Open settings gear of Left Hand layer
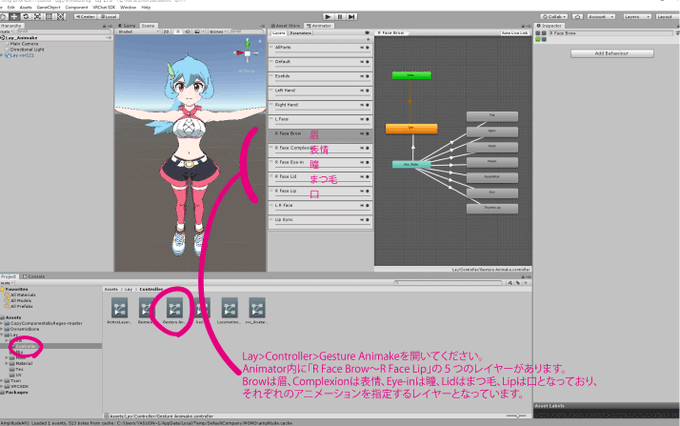Screen dimensions: 680x426 [x=367, y=90]
